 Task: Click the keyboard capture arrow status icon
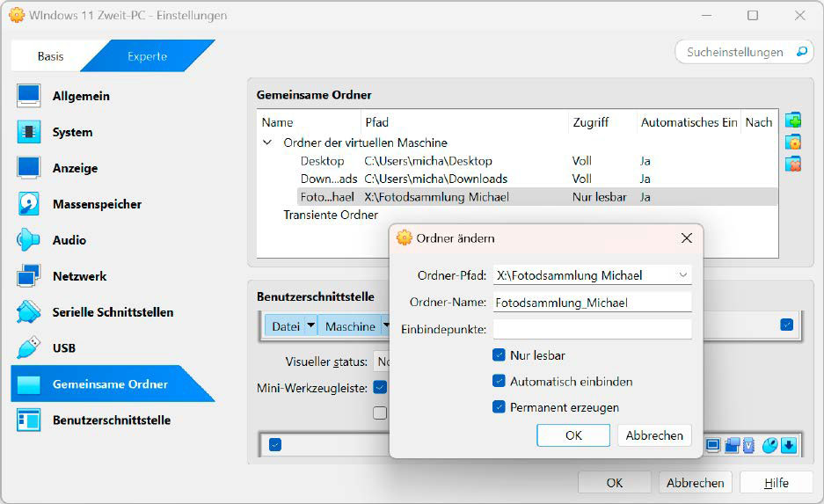coord(789,445)
